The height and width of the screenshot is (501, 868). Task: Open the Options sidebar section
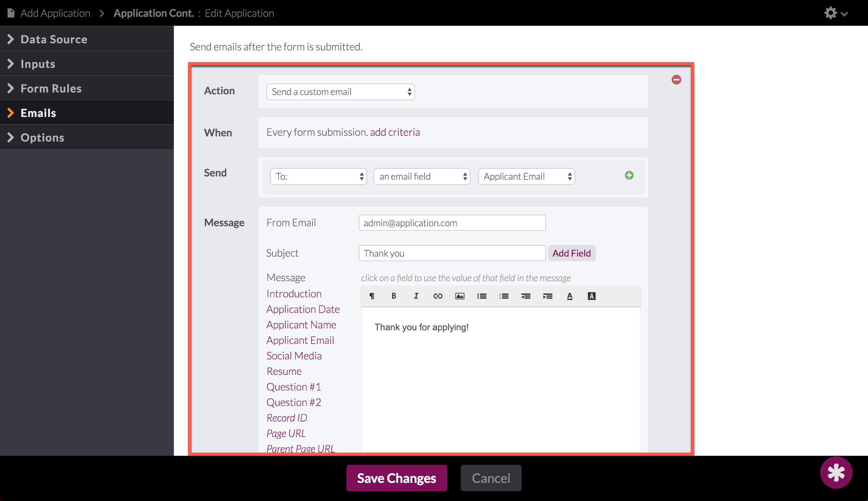[42, 137]
